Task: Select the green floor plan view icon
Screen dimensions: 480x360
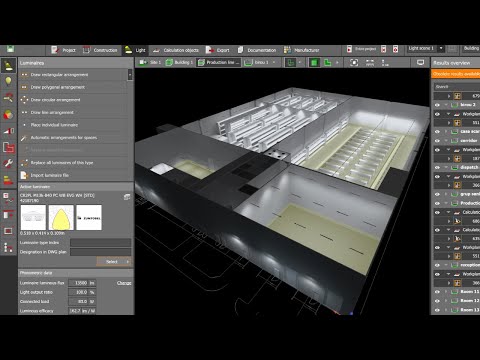Action: tap(291, 62)
